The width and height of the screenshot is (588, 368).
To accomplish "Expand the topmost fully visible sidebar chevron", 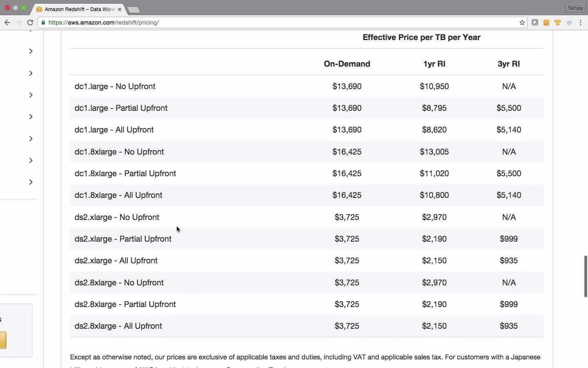I will click(x=31, y=51).
